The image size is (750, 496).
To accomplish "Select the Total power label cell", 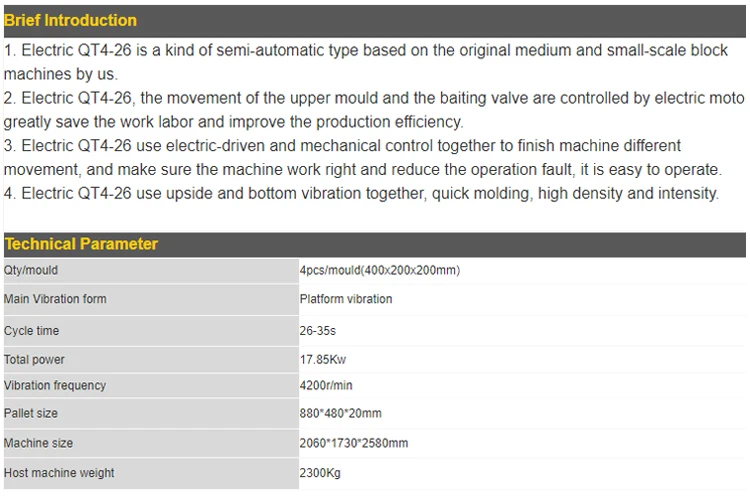I will point(151,359).
